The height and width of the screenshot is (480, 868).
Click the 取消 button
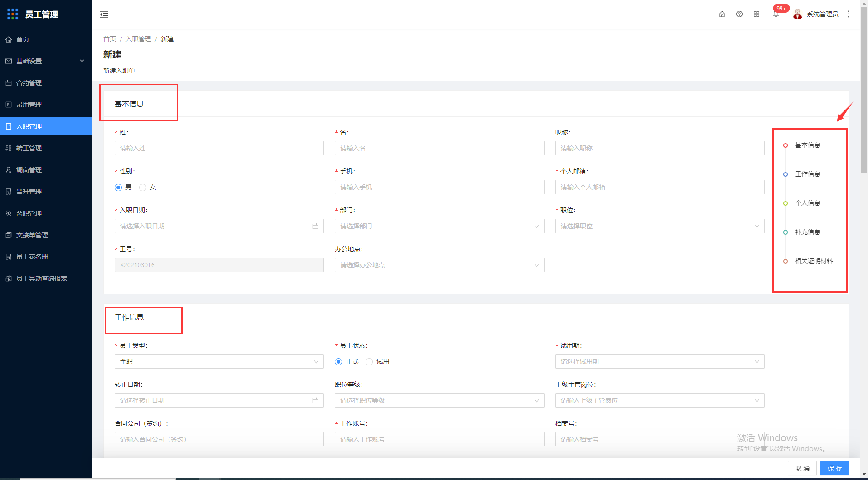pyautogui.click(x=802, y=468)
